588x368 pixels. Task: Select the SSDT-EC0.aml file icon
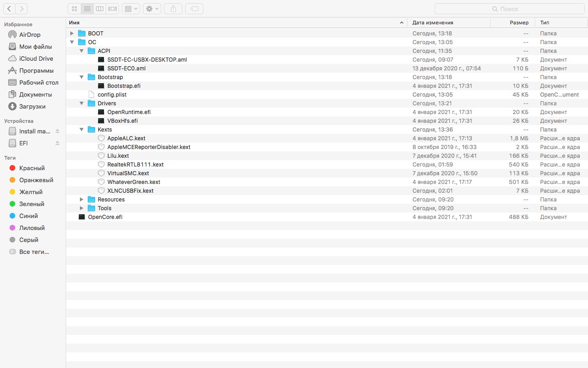(x=101, y=68)
